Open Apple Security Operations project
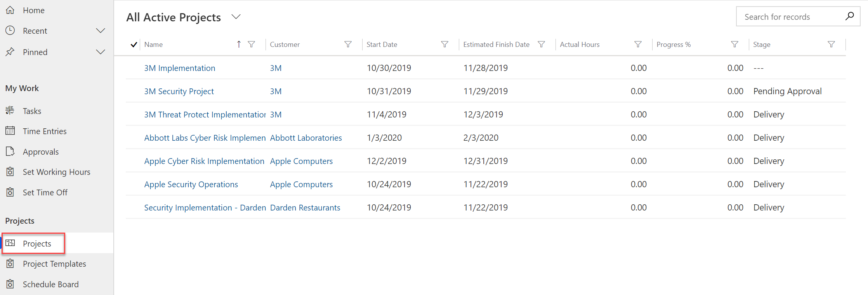Screen dimensions: 868x295 [x=191, y=185]
